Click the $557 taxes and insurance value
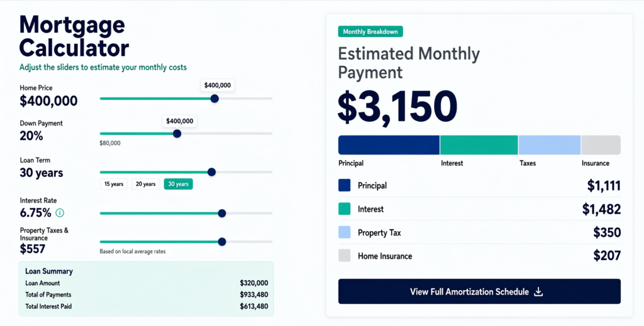644x326 pixels. coord(33,249)
